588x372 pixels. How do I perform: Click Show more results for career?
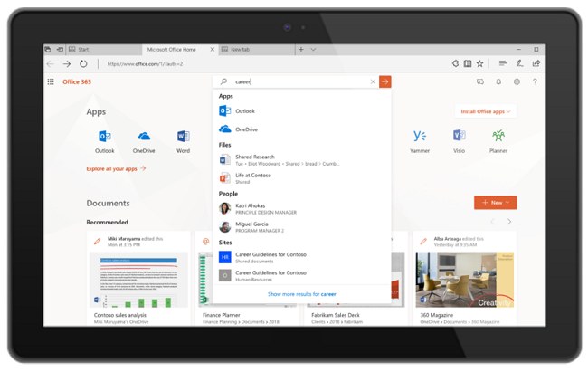click(302, 294)
